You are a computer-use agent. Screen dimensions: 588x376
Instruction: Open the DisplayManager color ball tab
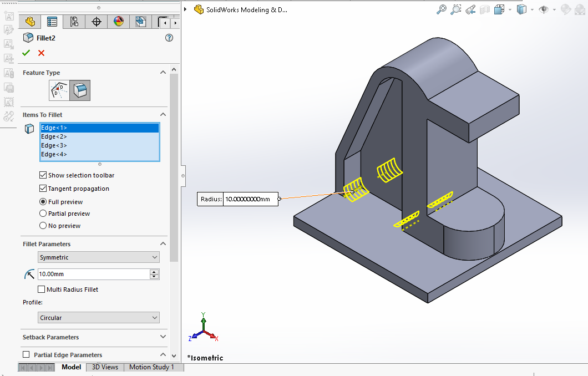pos(119,22)
